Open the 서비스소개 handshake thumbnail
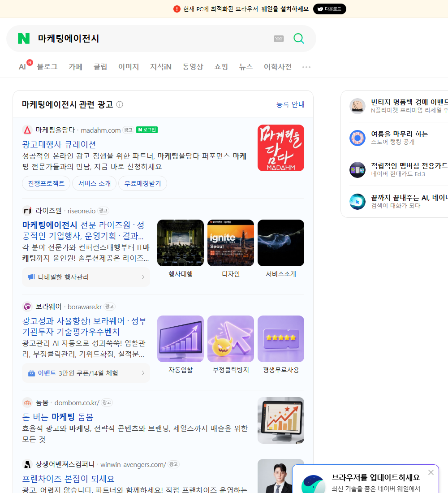 point(281,243)
